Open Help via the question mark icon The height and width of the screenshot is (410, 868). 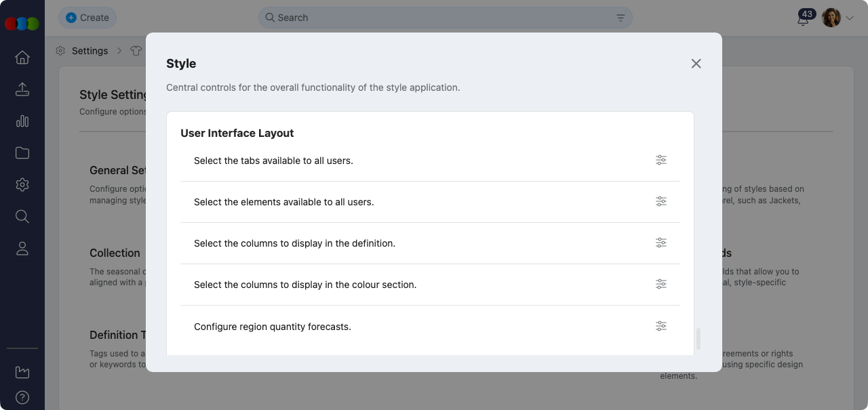[x=22, y=397]
